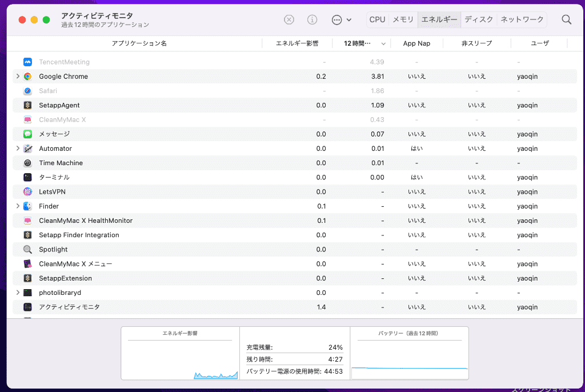Sort by アプリケーション名 column header
Viewport: 585px width, 392px height.
coord(139,43)
